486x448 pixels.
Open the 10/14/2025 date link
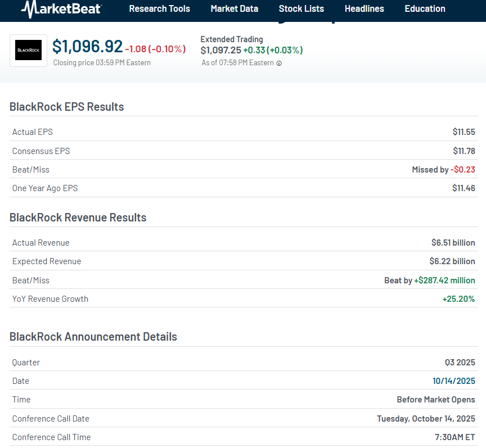pos(454,381)
